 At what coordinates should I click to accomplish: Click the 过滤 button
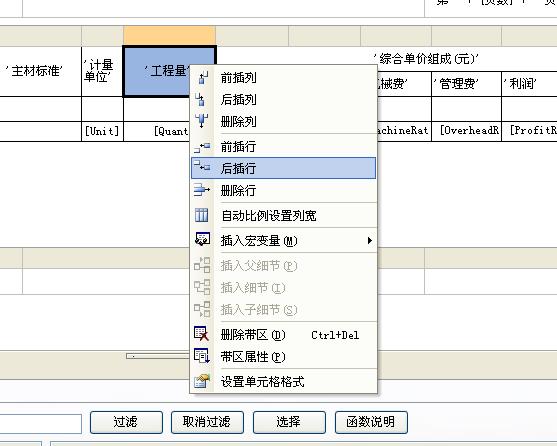click(x=126, y=422)
